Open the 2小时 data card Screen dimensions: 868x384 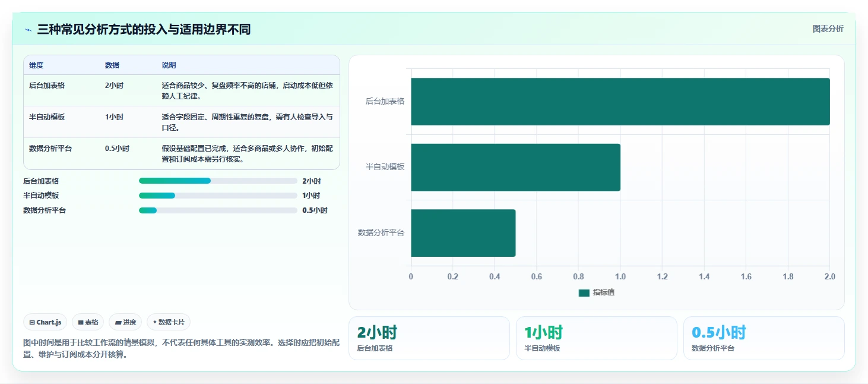click(x=429, y=338)
